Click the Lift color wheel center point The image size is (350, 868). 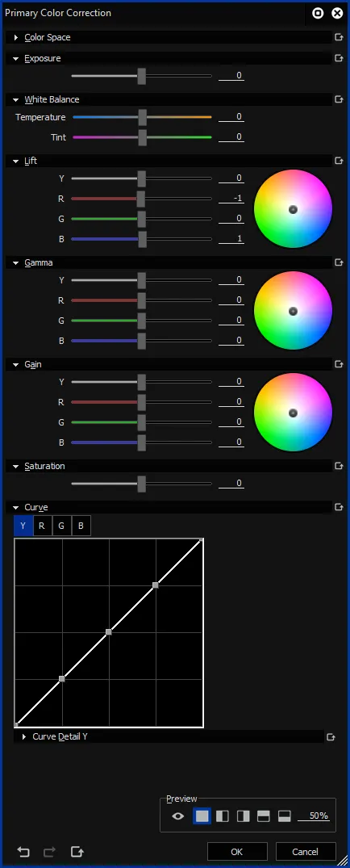(x=293, y=209)
